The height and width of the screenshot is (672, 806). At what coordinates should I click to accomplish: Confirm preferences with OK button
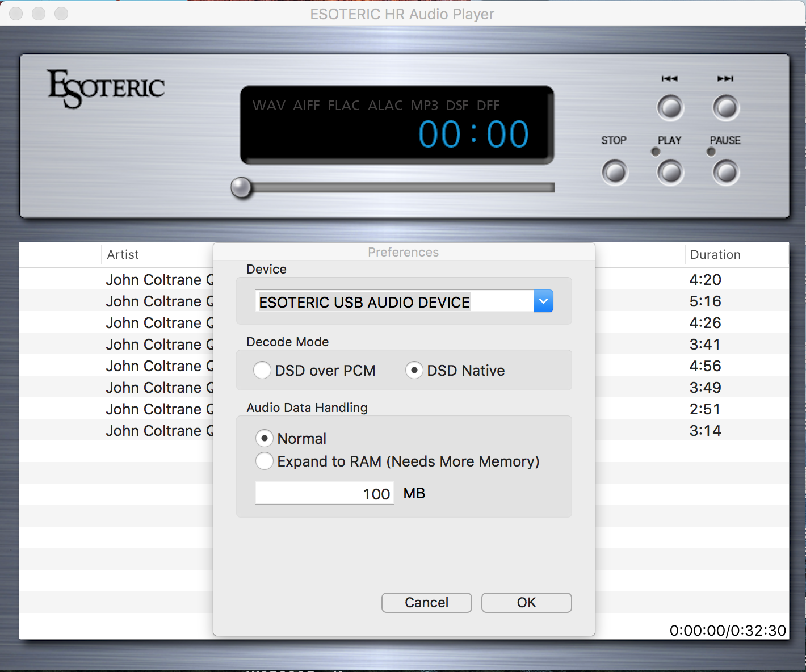[x=526, y=603]
